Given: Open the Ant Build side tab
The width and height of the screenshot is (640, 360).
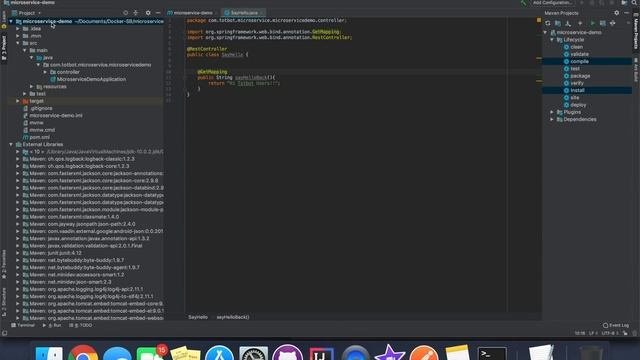Looking at the screenshot, I should [636, 70].
